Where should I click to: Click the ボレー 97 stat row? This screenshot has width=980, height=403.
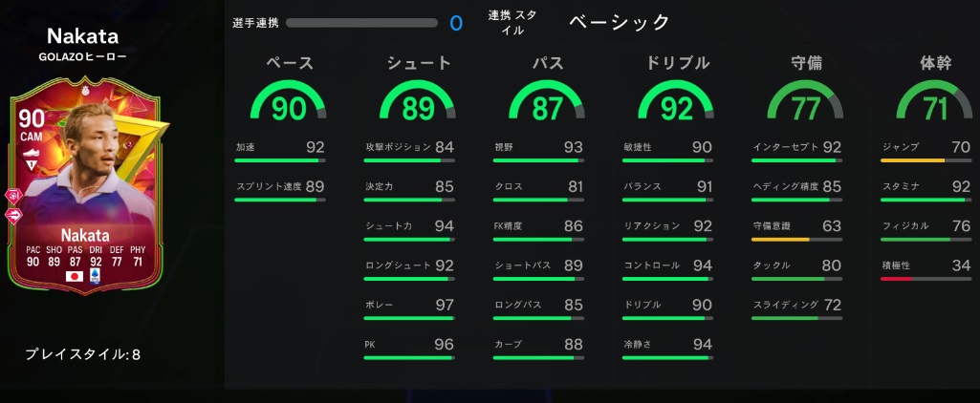pos(409,309)
